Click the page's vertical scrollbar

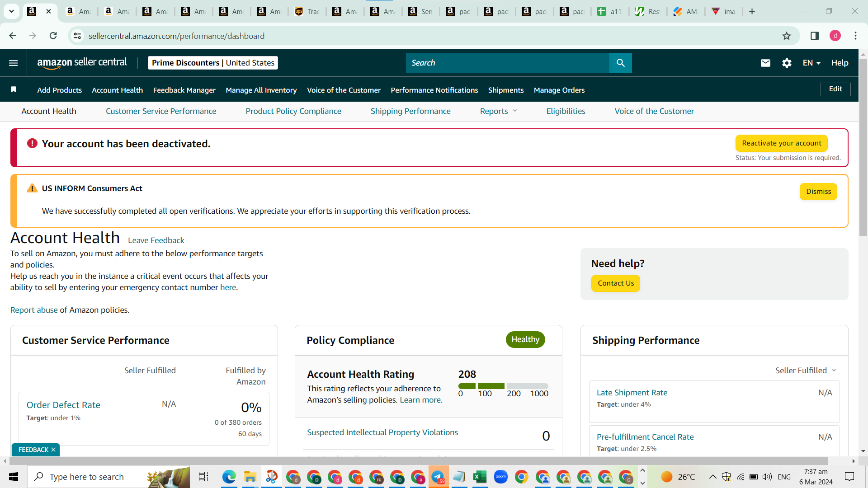[x=863, y=147]
